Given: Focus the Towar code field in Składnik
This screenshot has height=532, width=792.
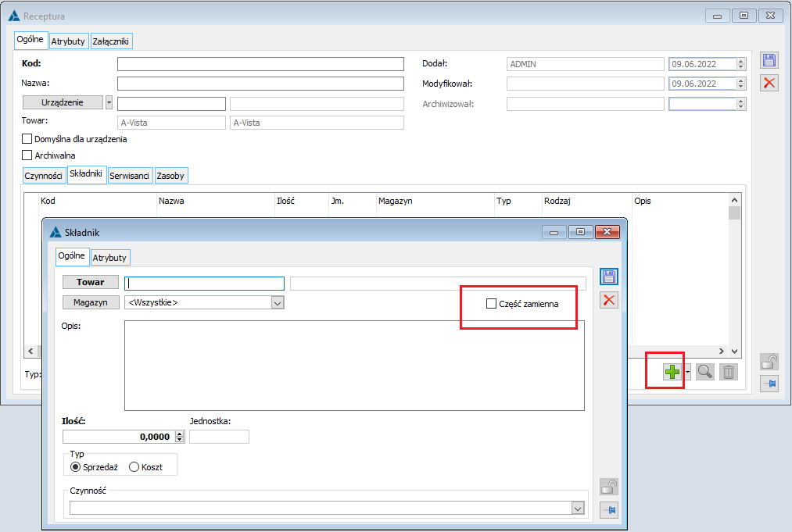Looking at the screenshot, I should (x=205, y=283).
